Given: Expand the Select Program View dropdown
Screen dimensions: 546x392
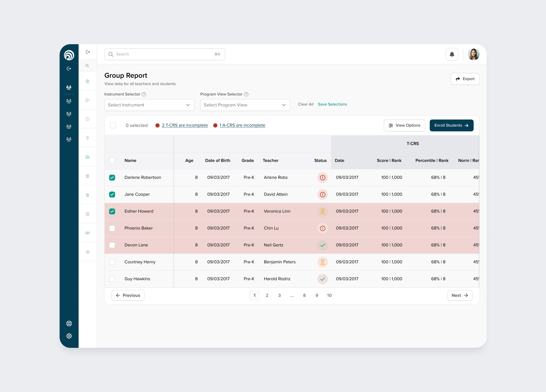Looking at the screenshot, I should (x=245, y=105).
